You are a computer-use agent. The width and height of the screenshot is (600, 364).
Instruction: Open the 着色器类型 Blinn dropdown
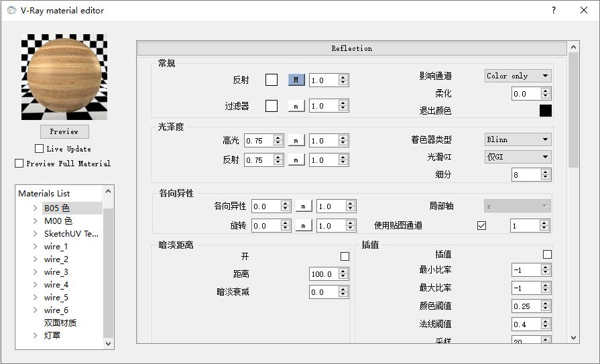point(518,139)
